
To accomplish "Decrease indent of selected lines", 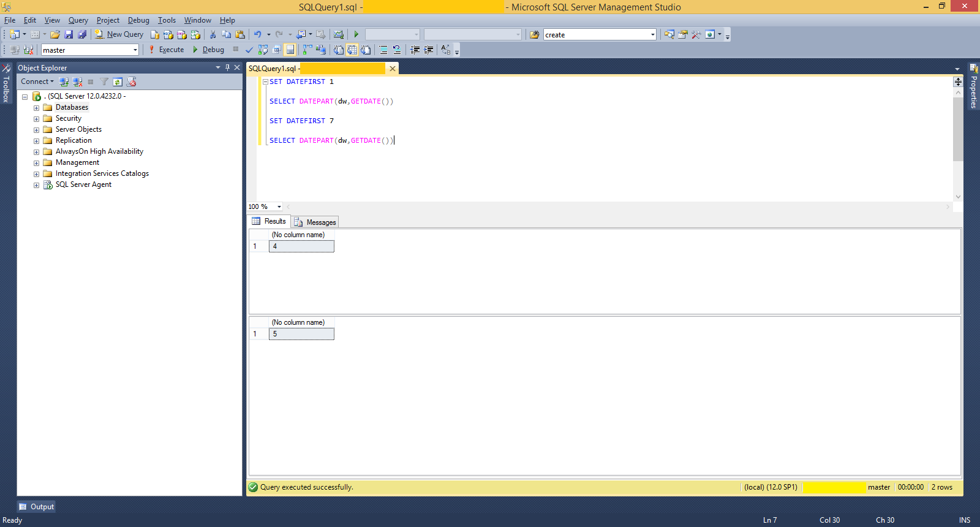I will coord(415,50).
